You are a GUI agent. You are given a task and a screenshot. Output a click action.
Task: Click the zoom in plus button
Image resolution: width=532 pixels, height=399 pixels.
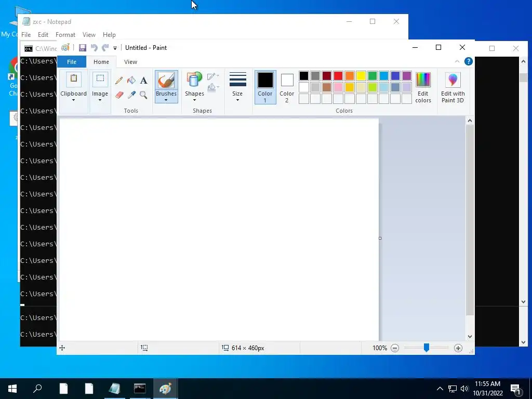458,348
